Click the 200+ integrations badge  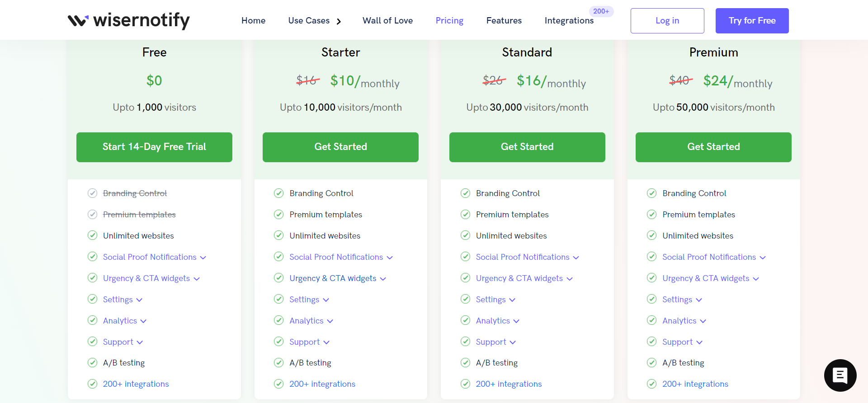click(x=601, y=11)
